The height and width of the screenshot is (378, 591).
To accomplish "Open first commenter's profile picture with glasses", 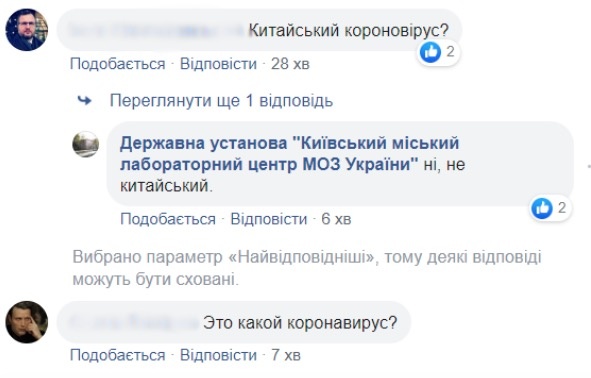I will (x=27, y=30).
